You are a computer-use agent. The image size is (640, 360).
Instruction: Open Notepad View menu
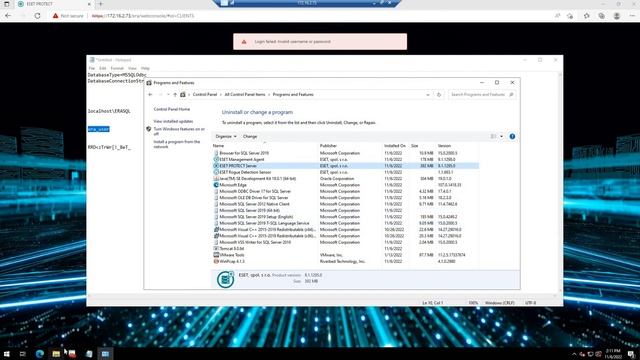132,68
